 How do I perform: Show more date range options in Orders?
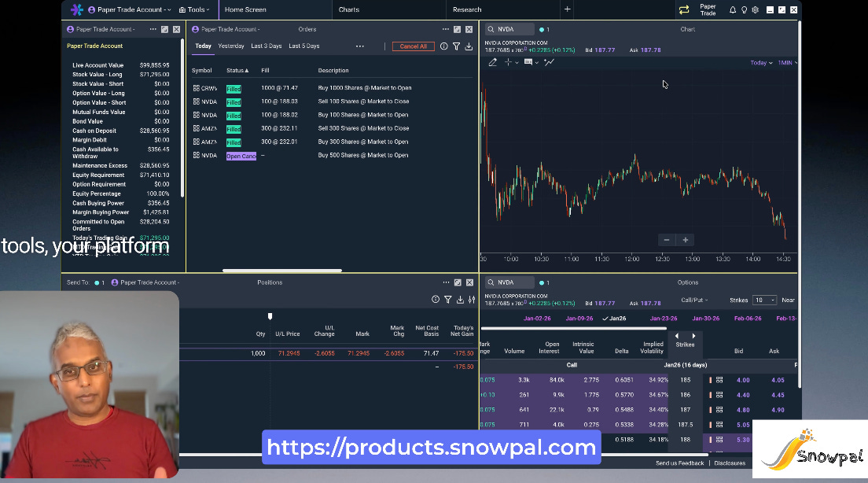(360, 46)
